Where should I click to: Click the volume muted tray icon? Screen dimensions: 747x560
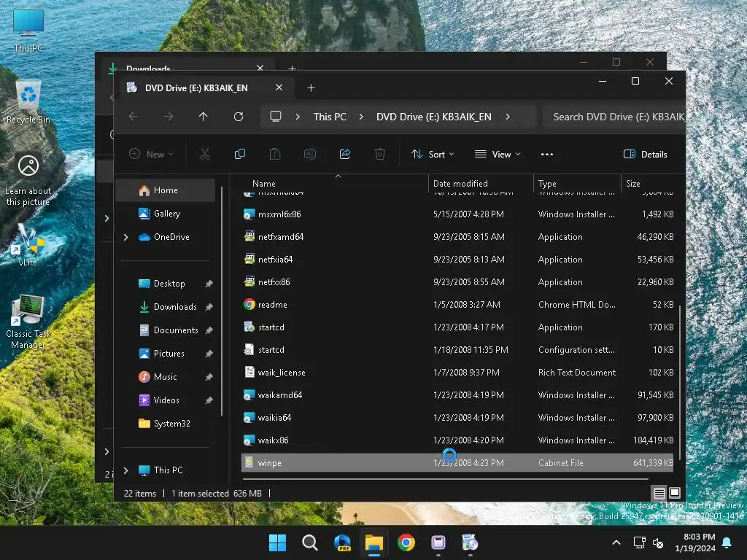(x=658, y=542)
